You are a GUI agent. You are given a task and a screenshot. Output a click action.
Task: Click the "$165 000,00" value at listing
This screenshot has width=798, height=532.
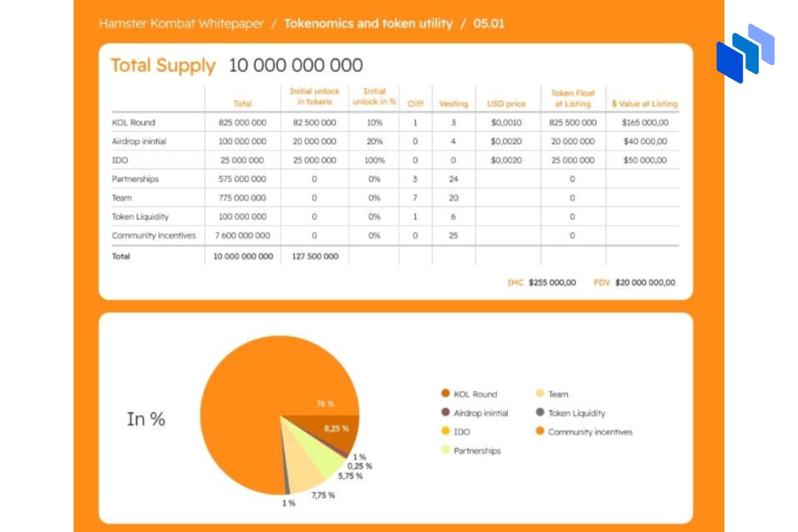[x=645, y=122]
